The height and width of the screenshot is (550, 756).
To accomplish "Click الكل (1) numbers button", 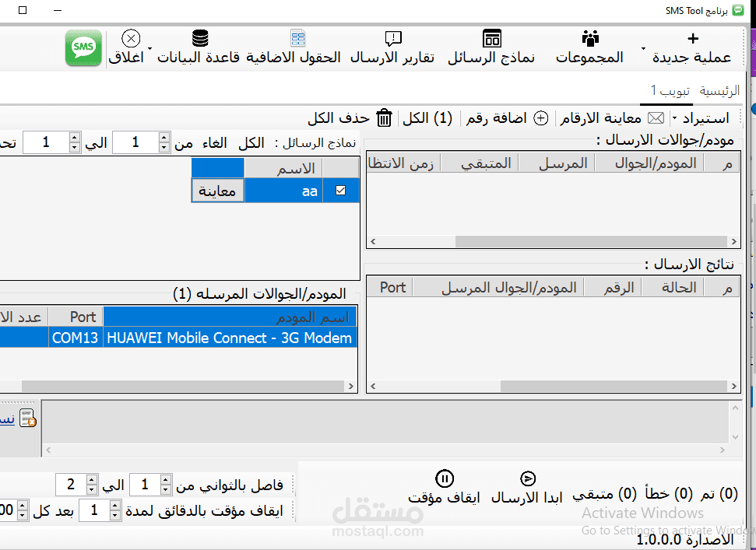I will (427, 118).
